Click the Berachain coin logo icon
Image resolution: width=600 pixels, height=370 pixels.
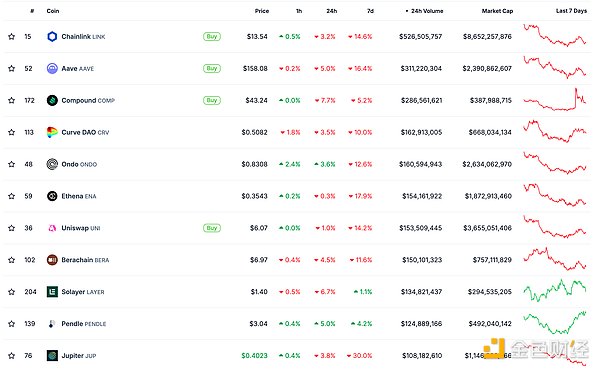[52, 260]
